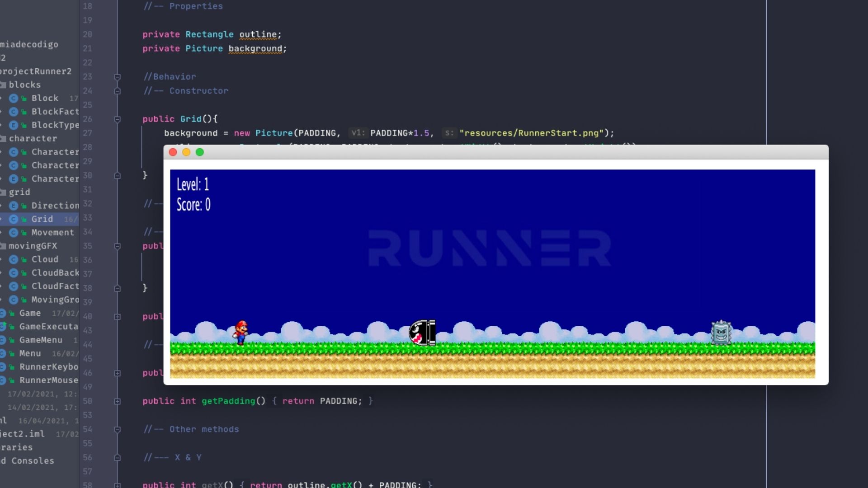The image size is (868, 488).
Task: Click line number 53 in the gutter
Action: 87,415
